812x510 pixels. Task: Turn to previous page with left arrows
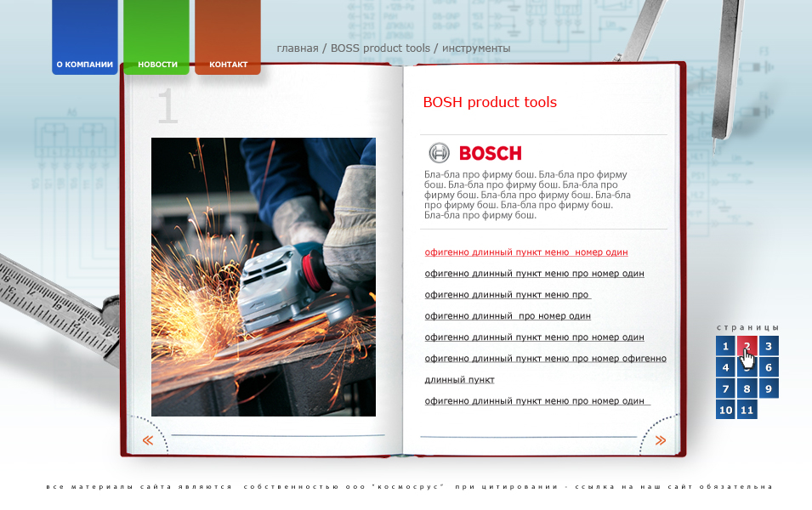pyautogui.click(x=148, y=440)
